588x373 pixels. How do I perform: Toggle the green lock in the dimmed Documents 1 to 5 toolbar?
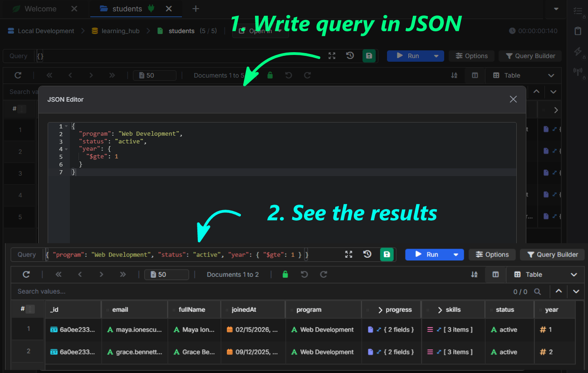270,75
